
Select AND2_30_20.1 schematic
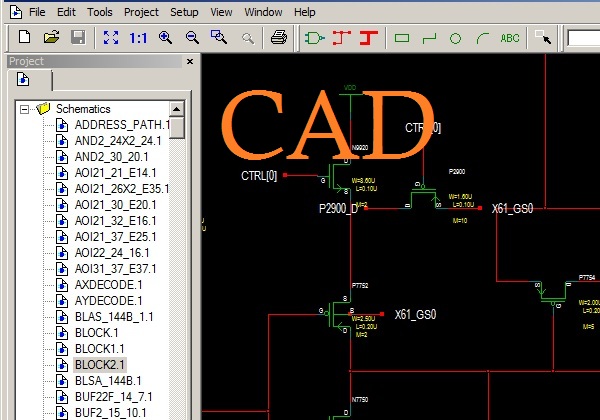(111, 157)
